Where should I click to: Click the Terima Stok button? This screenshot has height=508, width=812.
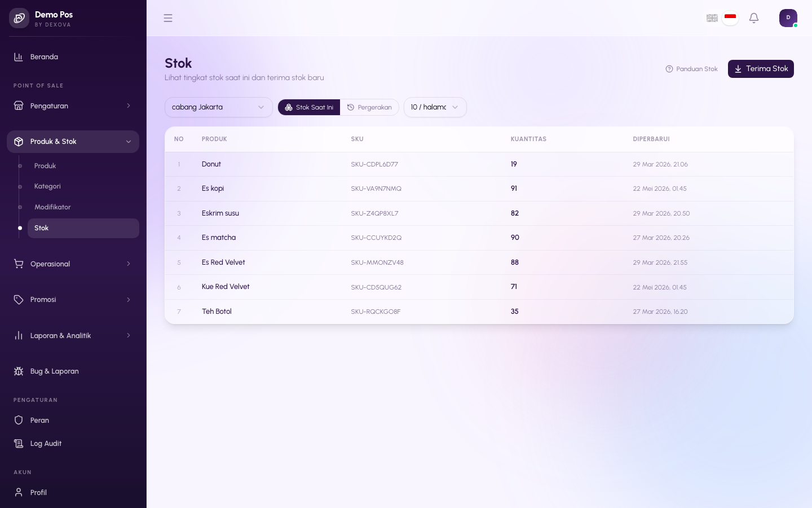pyautogui.click(x=761, y=69)
